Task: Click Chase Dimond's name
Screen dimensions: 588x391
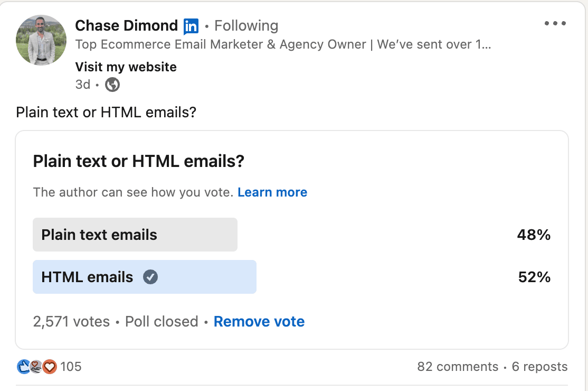Action: 127,25
